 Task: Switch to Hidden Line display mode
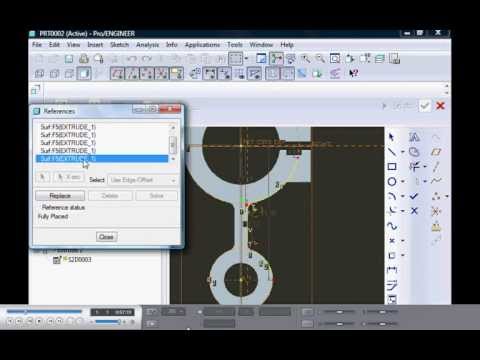54,73
